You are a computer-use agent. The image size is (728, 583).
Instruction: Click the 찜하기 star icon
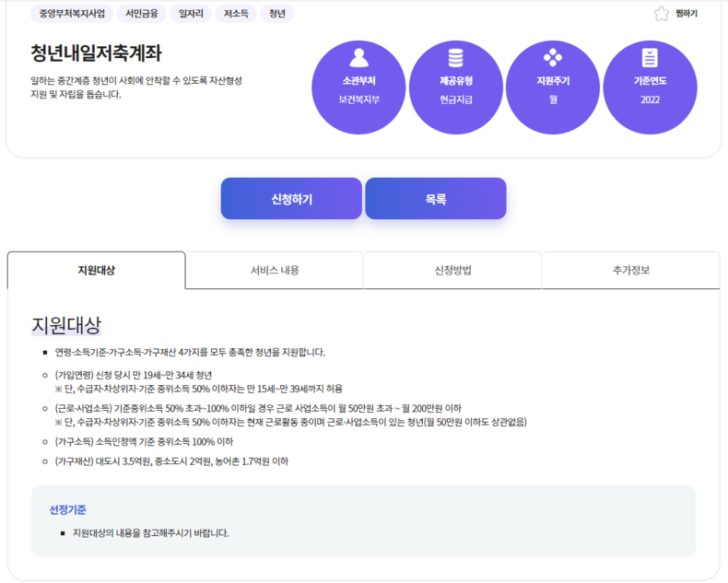661,14
